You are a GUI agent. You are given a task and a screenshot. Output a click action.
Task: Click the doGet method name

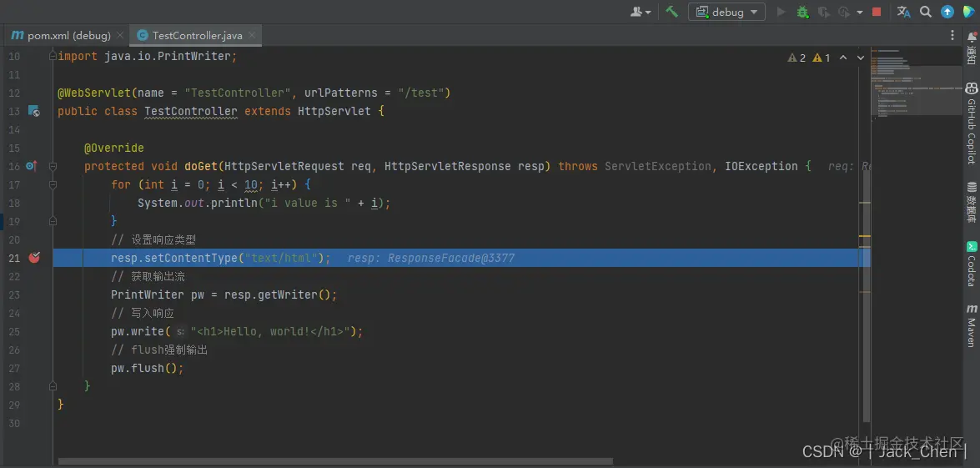point(201,166)
